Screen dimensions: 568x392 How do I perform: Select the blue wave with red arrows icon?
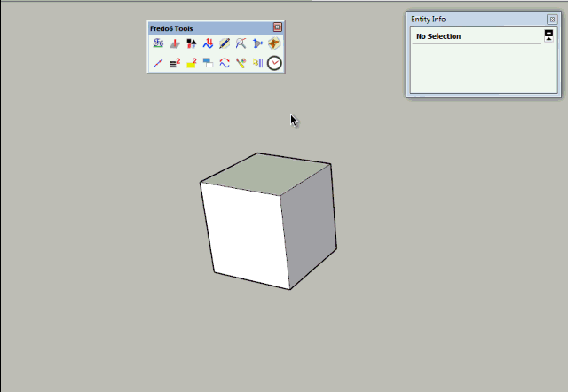pos(208,43)
